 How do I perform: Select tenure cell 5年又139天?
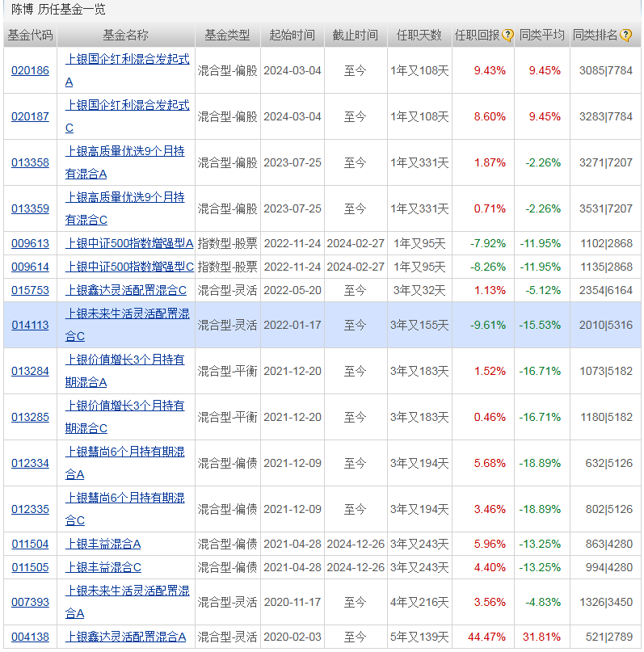coord(419,637)
